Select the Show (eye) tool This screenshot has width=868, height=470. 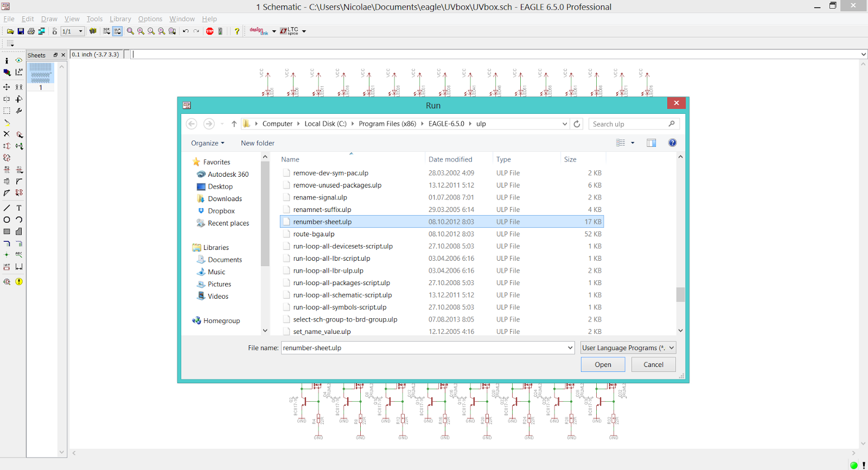(x=19, y=61)
